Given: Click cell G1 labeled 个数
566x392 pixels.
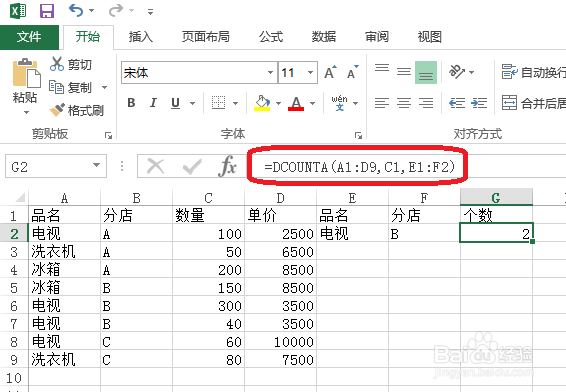Looking at the screenshot, I should pos(496,215).
